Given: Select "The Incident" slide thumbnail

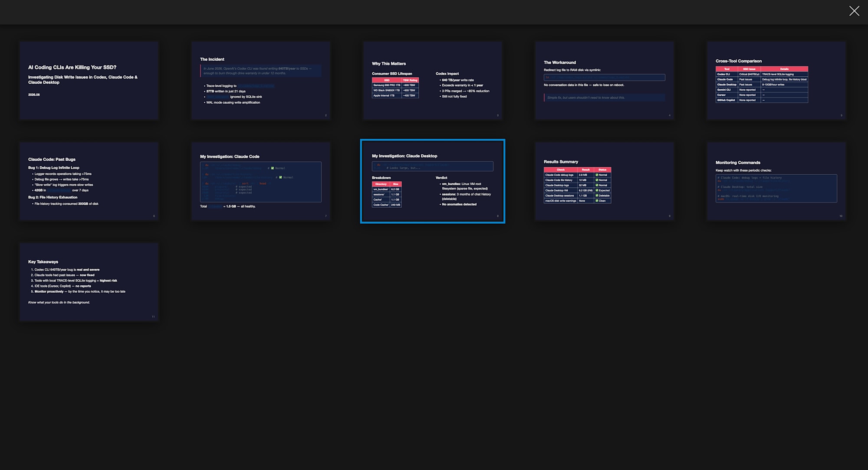Looking at the screenshot, I should [x=261, y=81].
